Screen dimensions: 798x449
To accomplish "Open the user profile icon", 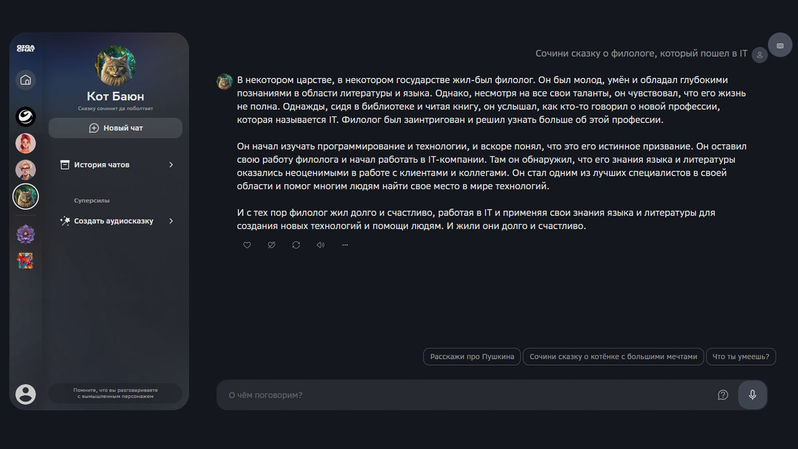I will tap(26, 394).
